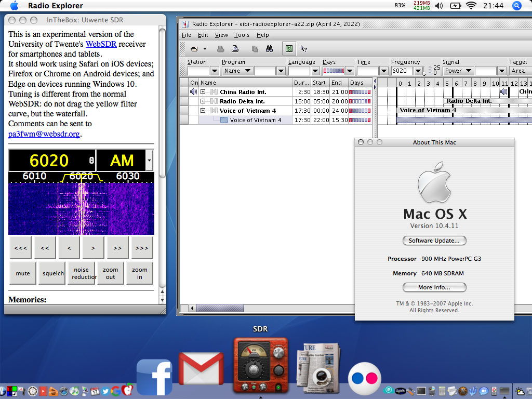The width and height of the screenshot is (532, 399).
Task: Open the Apple menu in the menu bar
Action: point(14,5)
